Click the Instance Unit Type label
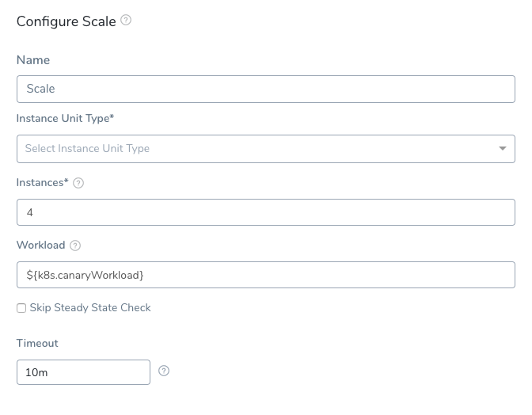Viewport: 532px width, 415px height. click(x=65, y=119)
